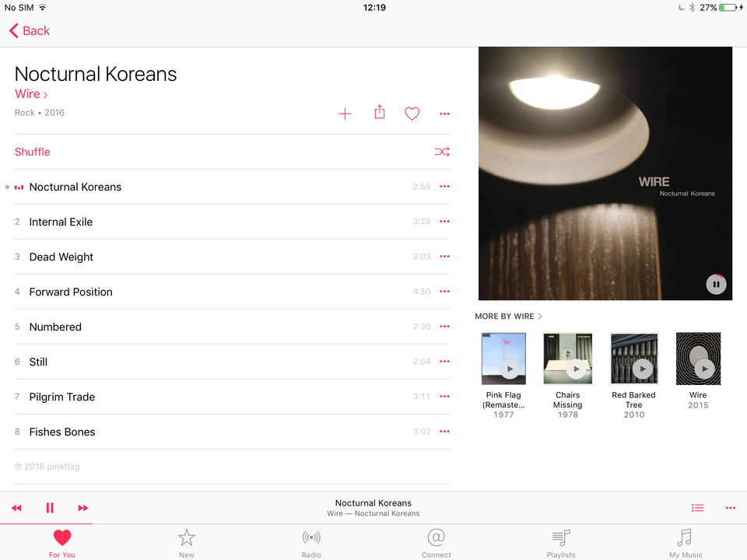Switch to the Playlists tab

click(x=561, y=544)
